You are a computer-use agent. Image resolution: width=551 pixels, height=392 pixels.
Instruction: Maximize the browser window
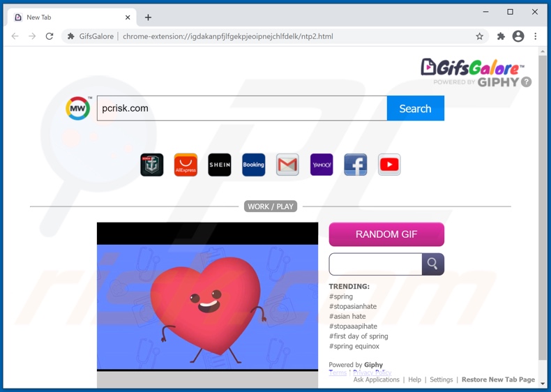click(511, 12)
